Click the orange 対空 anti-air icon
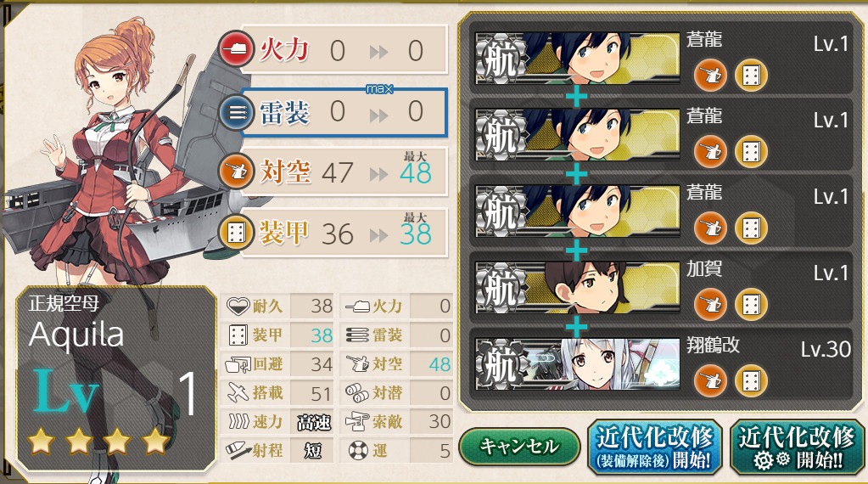The image size is (868, 484). (x=237, y=172)
